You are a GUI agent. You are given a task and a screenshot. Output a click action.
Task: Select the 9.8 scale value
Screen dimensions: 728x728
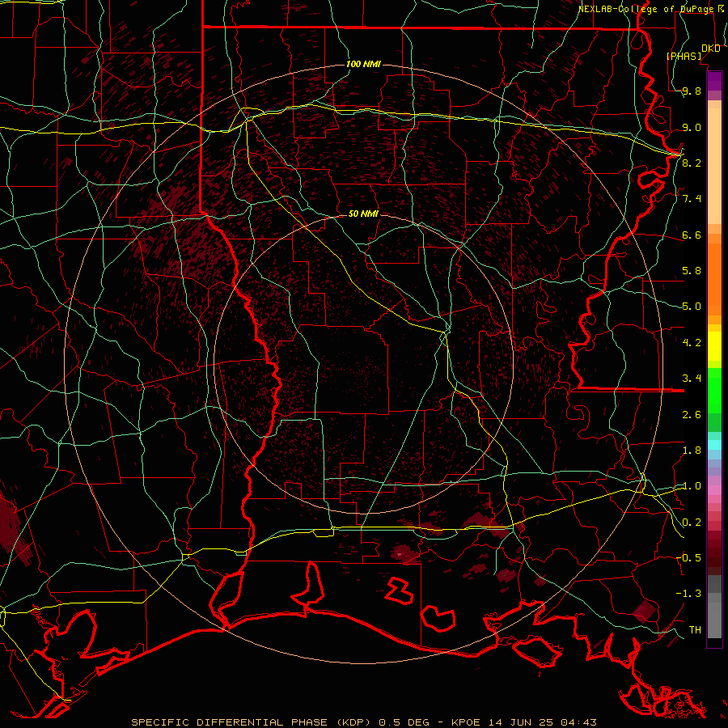tap(692, 91)
